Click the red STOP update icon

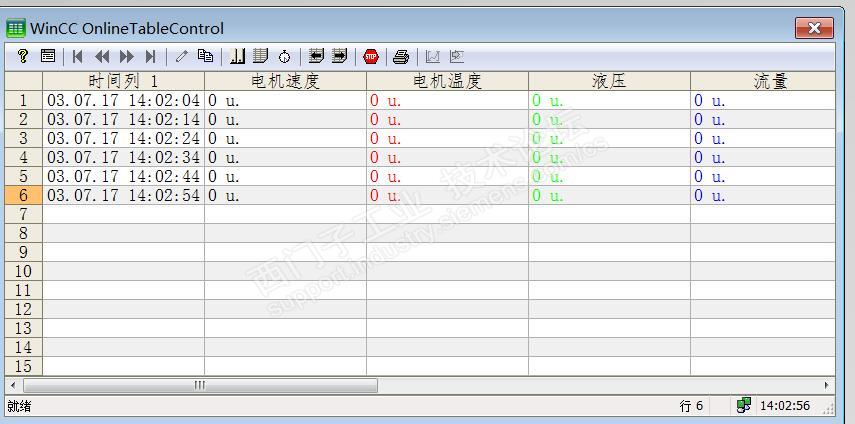tap(371, 56)
